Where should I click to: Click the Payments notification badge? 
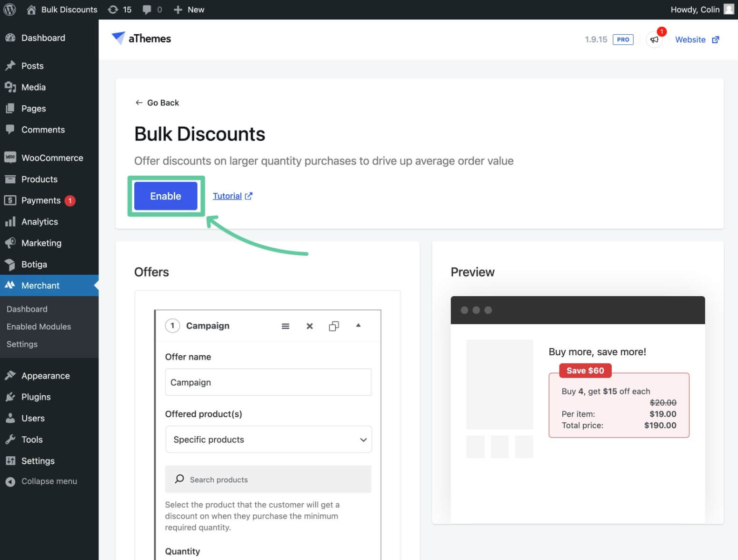[x=70, y=200]
